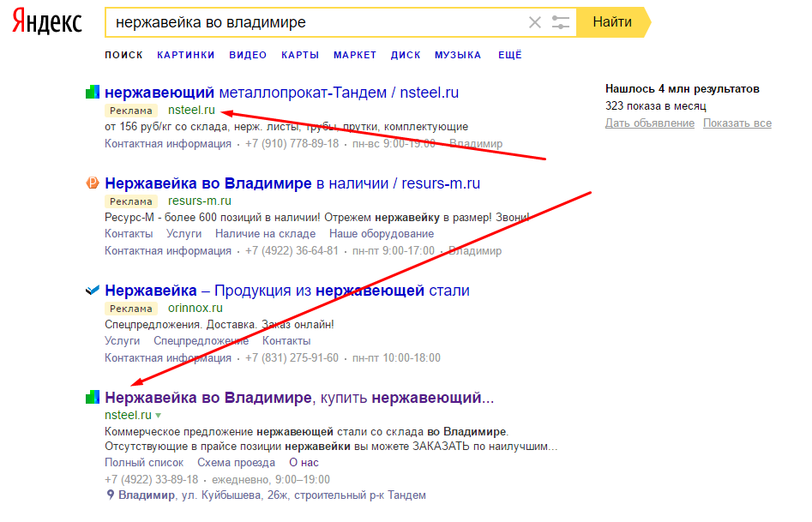Click 'пн-пт 10:00-18:00' hours in orinnox.ru ad
This screenshot has height=522, width=812.
tap(396, 358)
